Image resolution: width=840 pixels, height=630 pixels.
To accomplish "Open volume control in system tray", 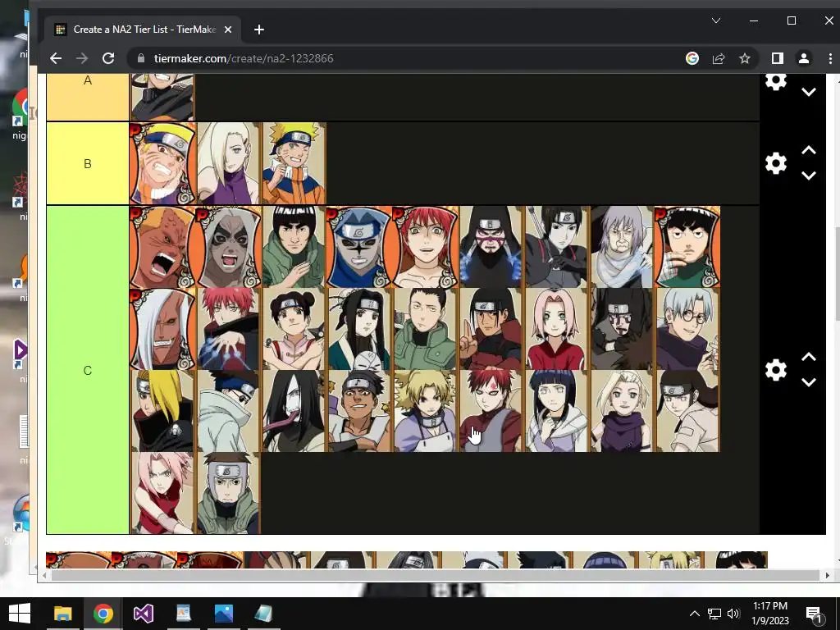I will pyautogui.click(x=733, y=614).
